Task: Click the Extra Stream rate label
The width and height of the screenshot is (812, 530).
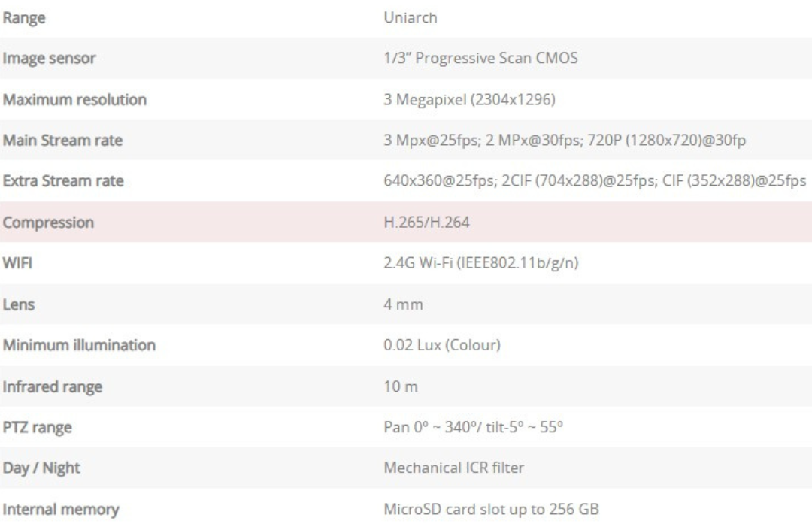Action: (63, 181)
